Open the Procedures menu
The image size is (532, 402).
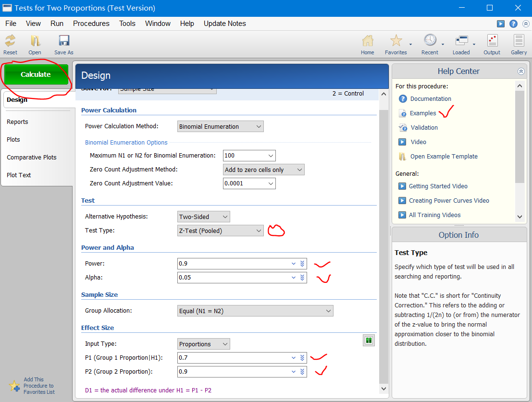(x=91, y=24)
